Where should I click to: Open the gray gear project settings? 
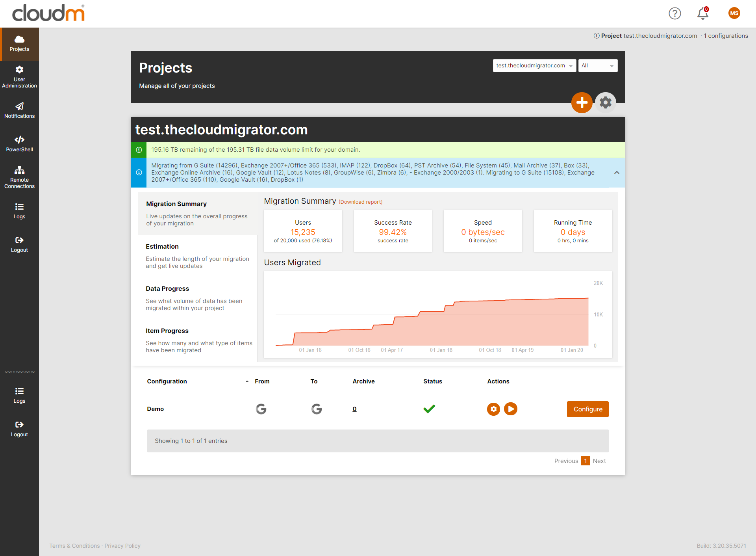(605, 103)
